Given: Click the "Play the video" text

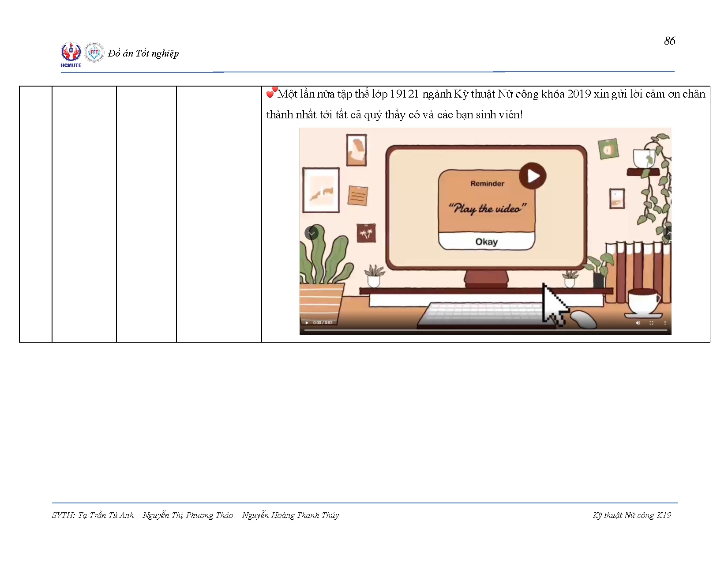Looking at the screenshot, I should (487, 208).
